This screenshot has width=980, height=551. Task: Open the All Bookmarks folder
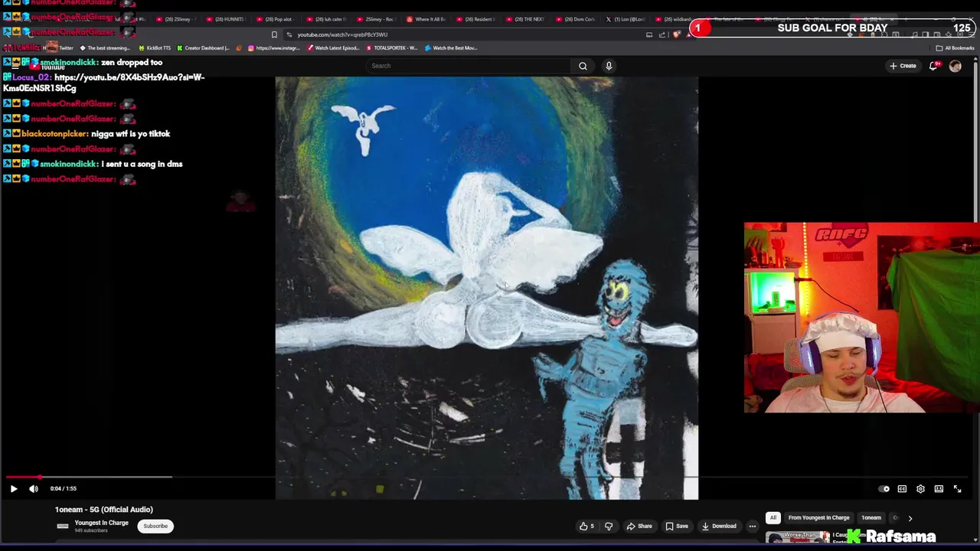pyautogui.click(x=955, y=47)
